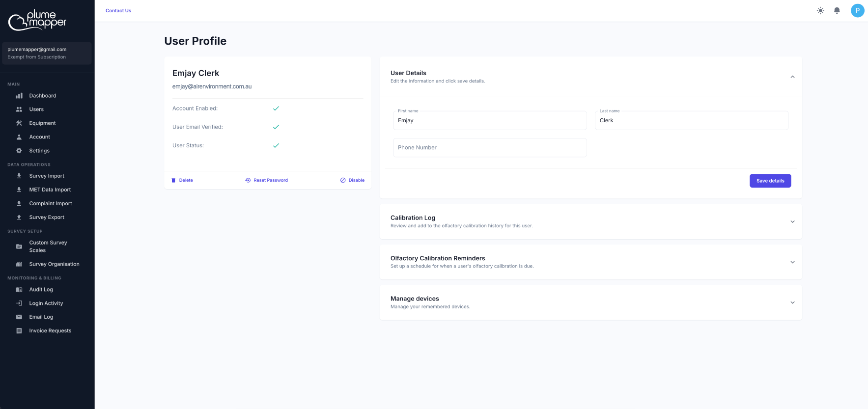The width and height of the screenshot is (868, 409).
Task: Click the Equipment tools icon
Action: 19,123
